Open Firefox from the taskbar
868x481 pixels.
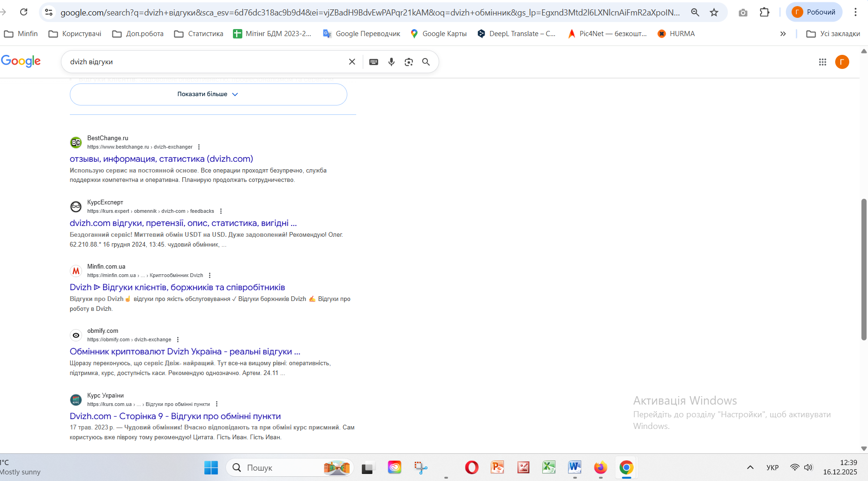click(600, 467)
